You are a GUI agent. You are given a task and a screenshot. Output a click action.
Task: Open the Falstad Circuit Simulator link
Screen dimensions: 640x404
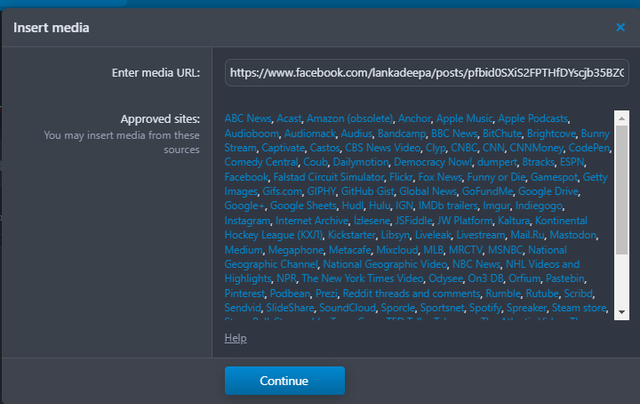coord(329,177)
